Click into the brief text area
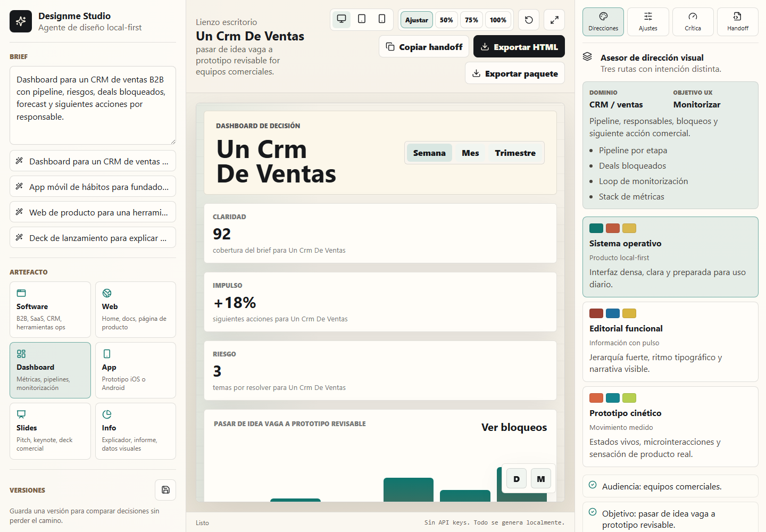766x532 pixels. click(x=93, y=105)
